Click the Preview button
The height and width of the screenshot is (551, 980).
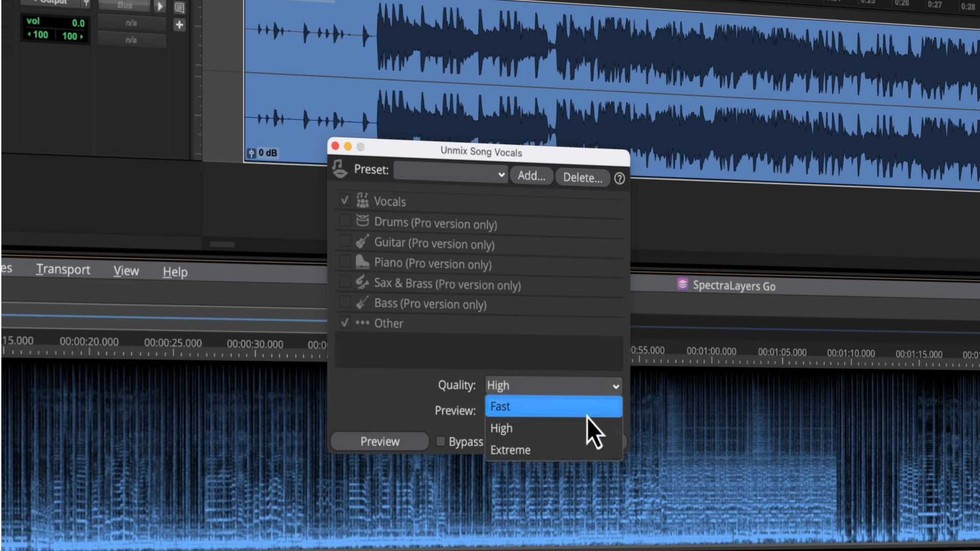click(380, 441)
